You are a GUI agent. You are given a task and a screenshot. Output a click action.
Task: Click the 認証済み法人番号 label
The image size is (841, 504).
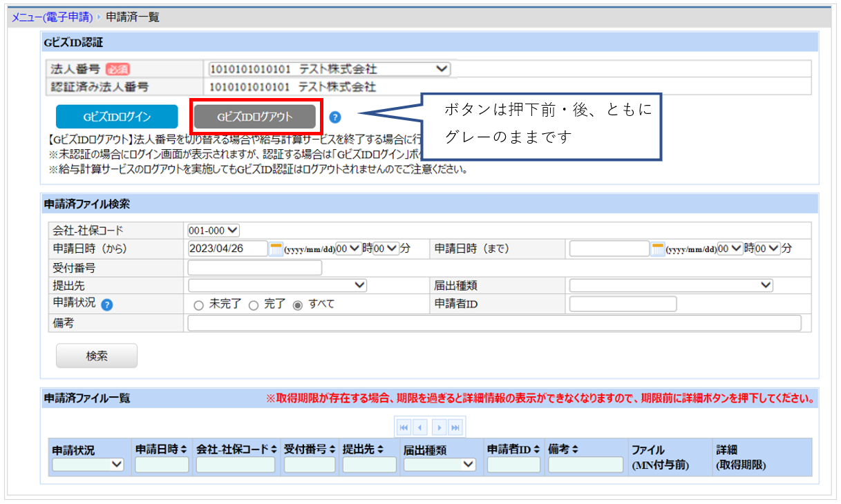point(100,86)
